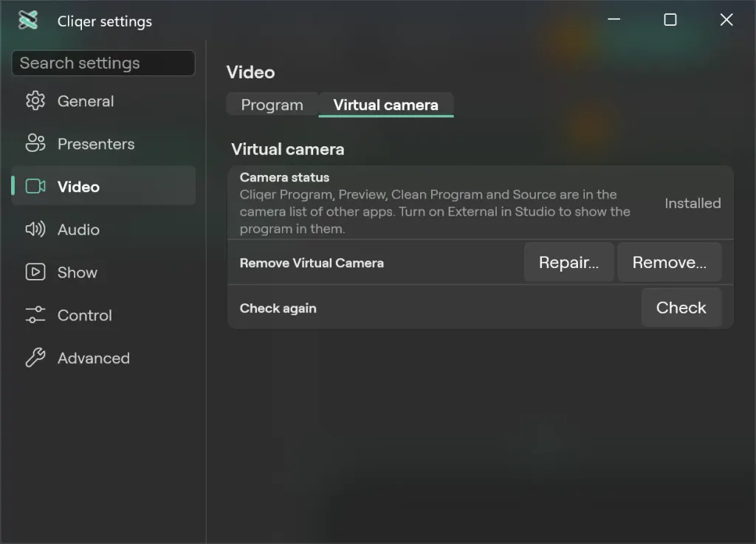Open the Show settings page
Screen dimensions: 756x544
pyautogui.click(x=103, y=272)
